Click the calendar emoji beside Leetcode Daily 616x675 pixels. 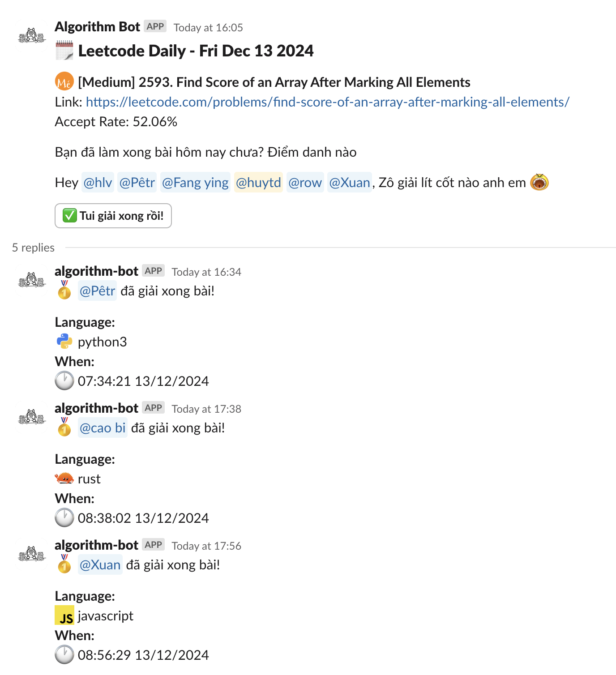tap(64, 51)
